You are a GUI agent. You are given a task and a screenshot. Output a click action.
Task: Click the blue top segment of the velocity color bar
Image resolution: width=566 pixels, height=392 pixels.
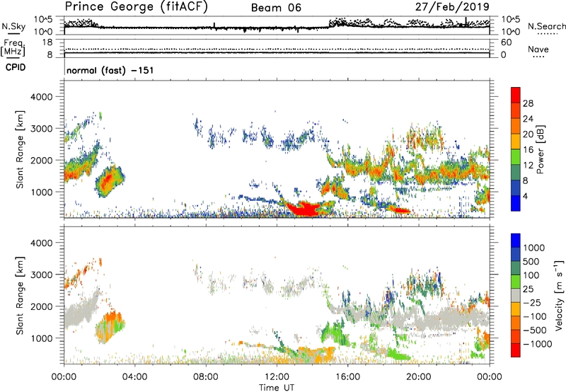point(516,241)
